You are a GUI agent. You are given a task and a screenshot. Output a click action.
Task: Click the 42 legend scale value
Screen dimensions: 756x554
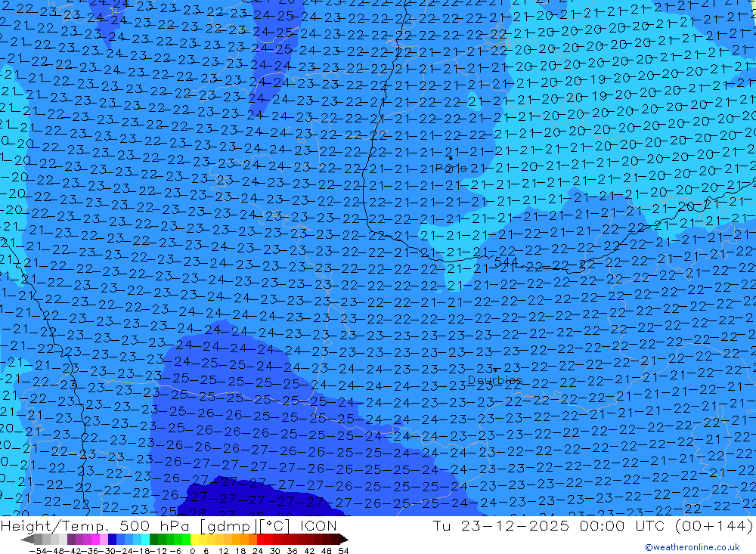point(309,551)
